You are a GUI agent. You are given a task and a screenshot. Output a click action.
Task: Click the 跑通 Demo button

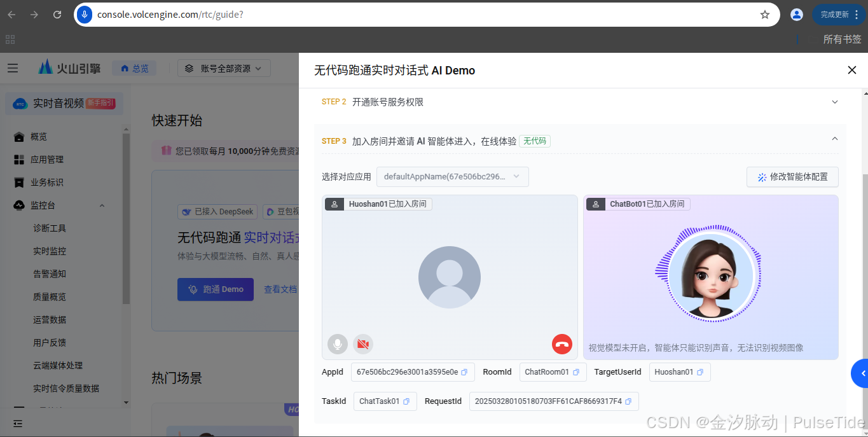pos(216,289)
